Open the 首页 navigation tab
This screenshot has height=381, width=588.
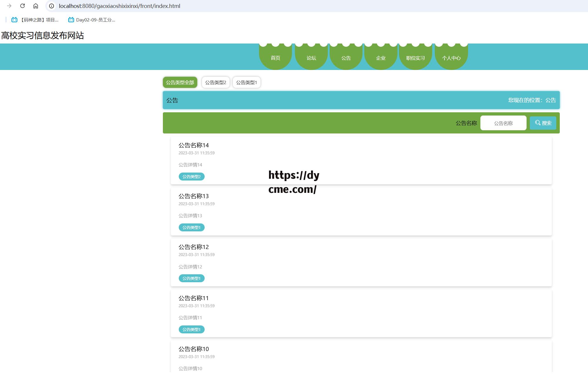275,58
